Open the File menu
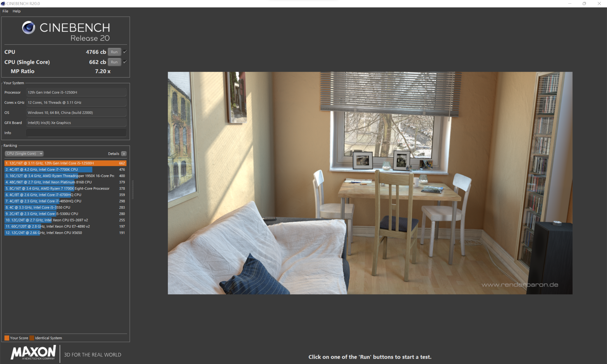607x364 pixels. click(x=5, y=11)
